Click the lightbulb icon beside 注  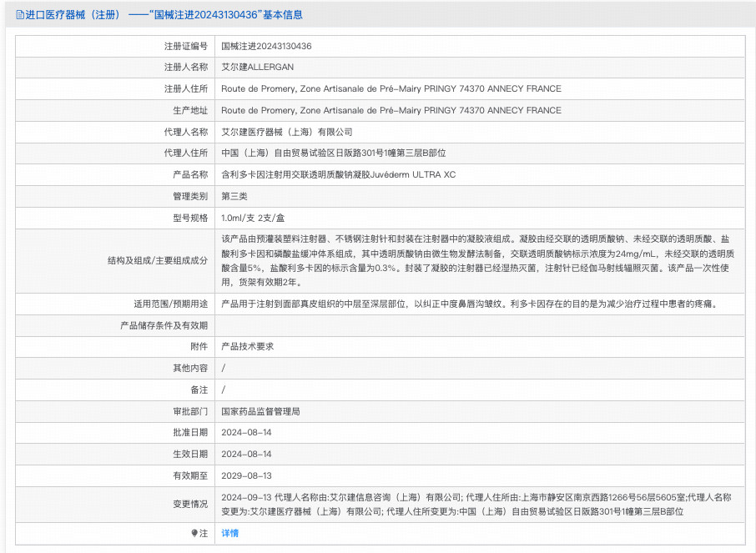click(194, 533)
